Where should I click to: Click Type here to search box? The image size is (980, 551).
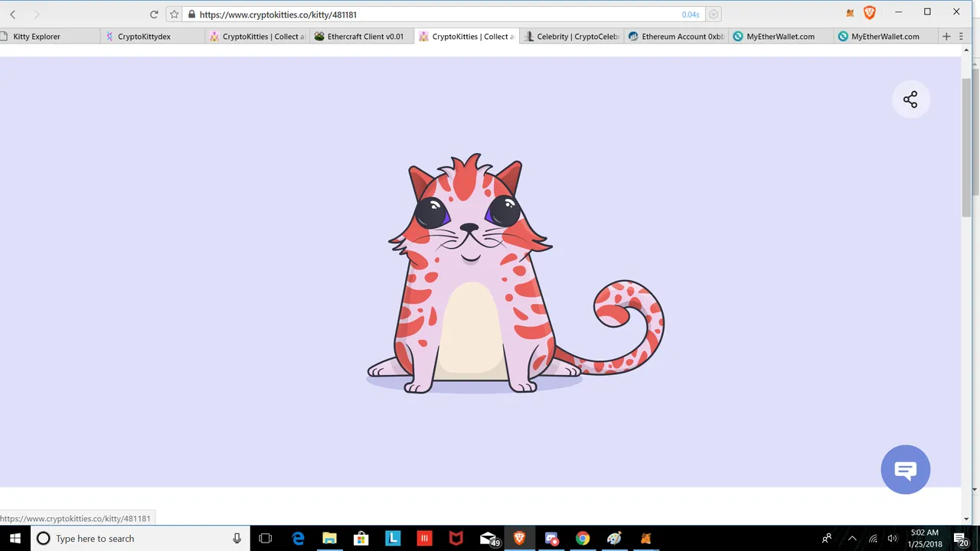[140, 539]
